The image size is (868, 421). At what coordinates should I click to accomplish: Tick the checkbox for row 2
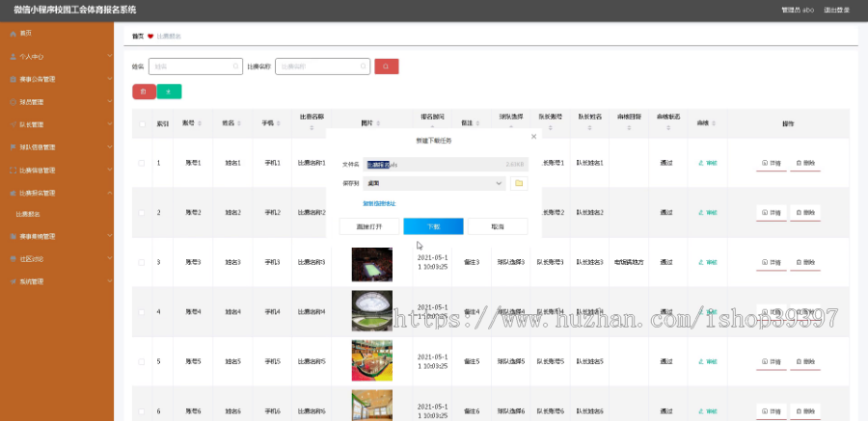click(x=142, y=213)
